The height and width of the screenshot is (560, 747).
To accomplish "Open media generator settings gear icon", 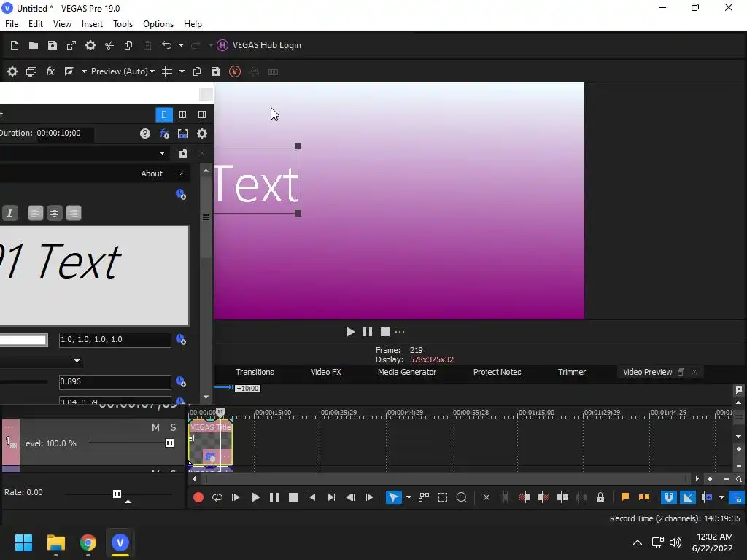I will pyautogui.click(x=202, y=134).
